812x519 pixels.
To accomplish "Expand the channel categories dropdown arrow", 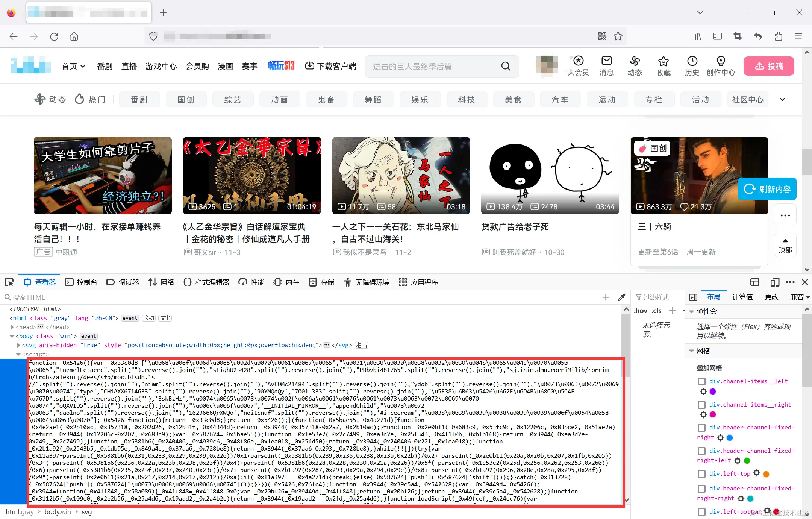I will (782, 100).
